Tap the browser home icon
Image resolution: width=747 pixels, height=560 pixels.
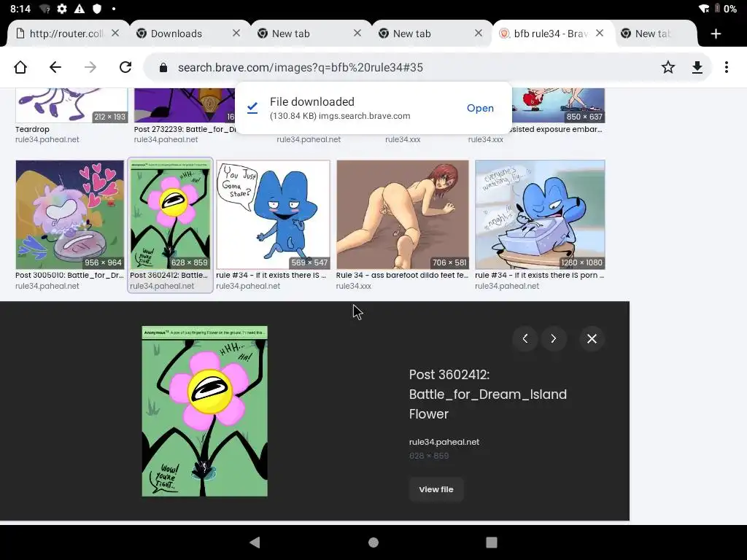pos(20,67)
